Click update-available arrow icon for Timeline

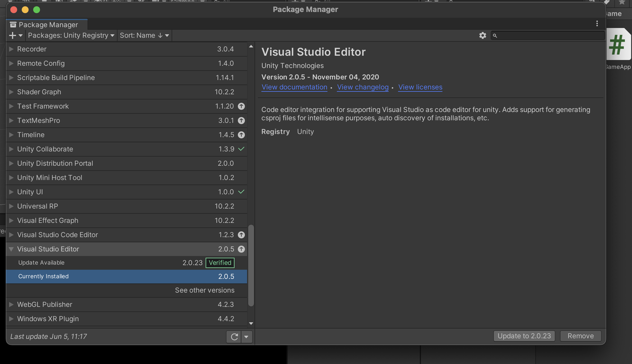tap(241, 135)
